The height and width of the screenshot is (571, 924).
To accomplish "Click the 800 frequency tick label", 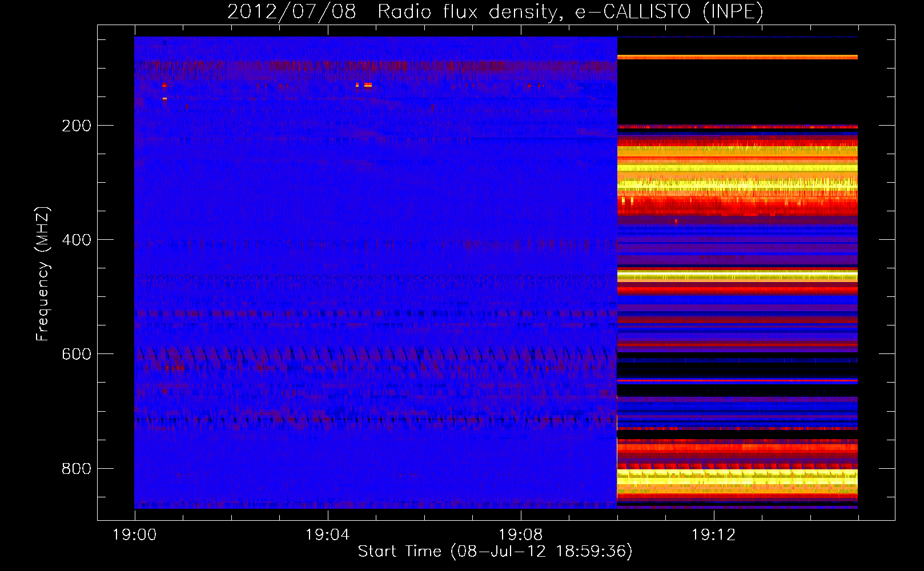I will [77, 469].
